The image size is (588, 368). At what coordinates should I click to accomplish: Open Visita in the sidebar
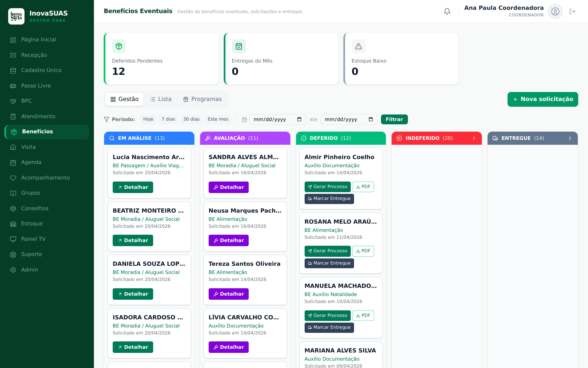[x=47, y=147]
